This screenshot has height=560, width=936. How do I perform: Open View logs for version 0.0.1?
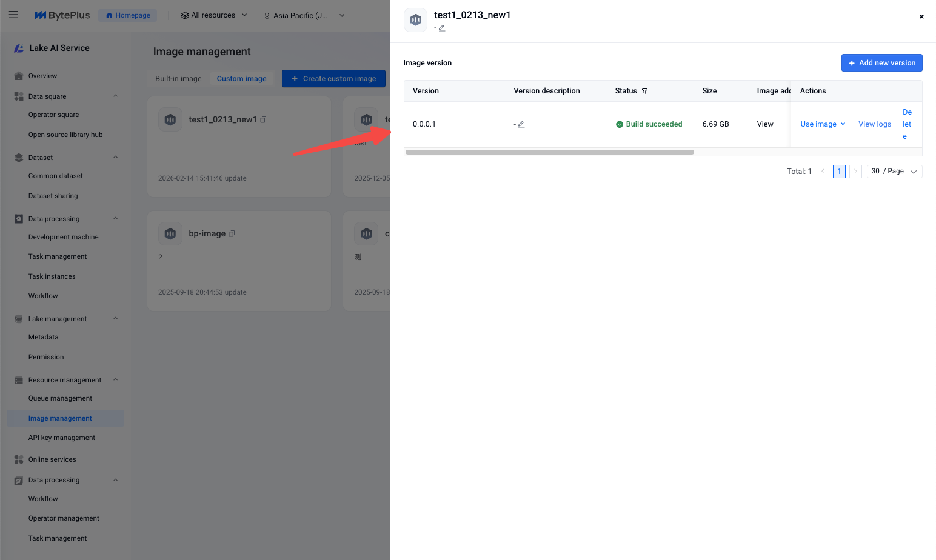tap(874, 124)
